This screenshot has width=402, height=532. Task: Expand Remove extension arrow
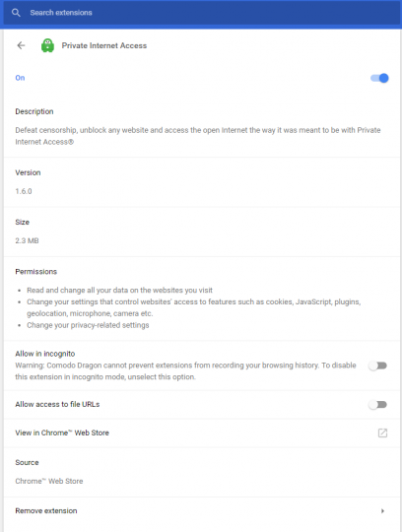coord(382,511)
